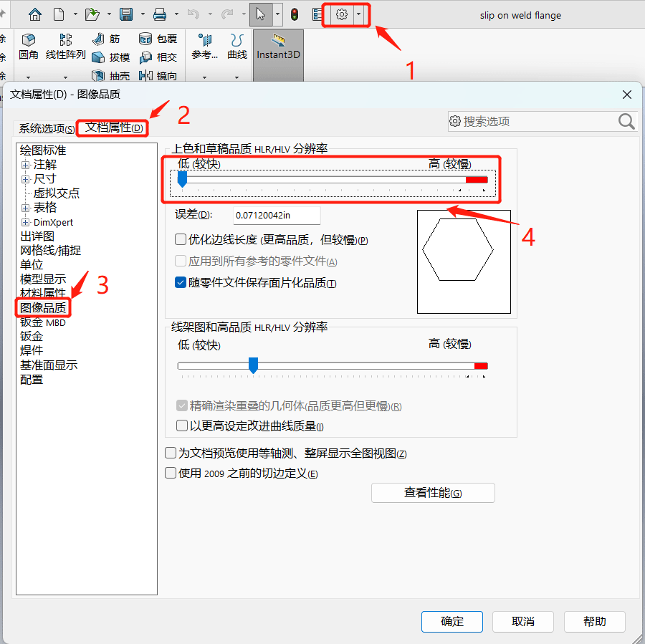Switch to the 系统选项 tab
This screenshot has width=645, height=644.
coord(47,128)
